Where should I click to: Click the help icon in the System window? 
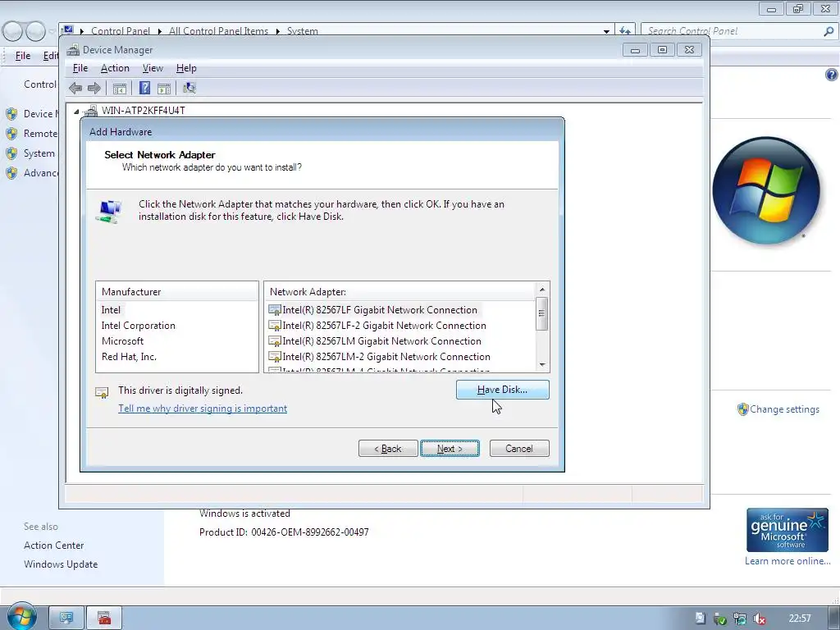point(832,75)
